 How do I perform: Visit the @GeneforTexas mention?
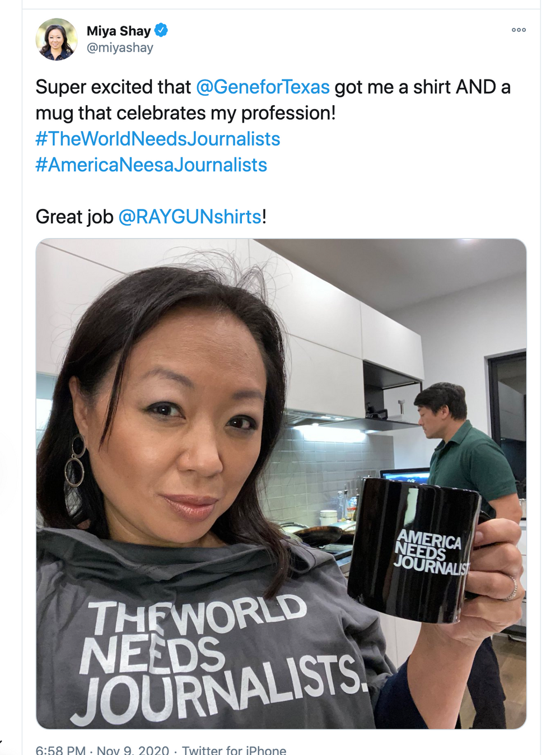[263, 87]
